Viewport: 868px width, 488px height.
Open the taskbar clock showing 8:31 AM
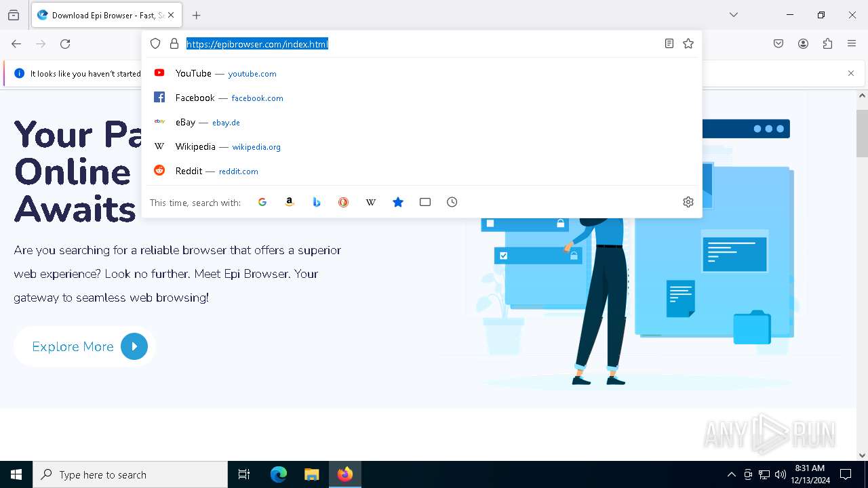(x=810, y=474)
